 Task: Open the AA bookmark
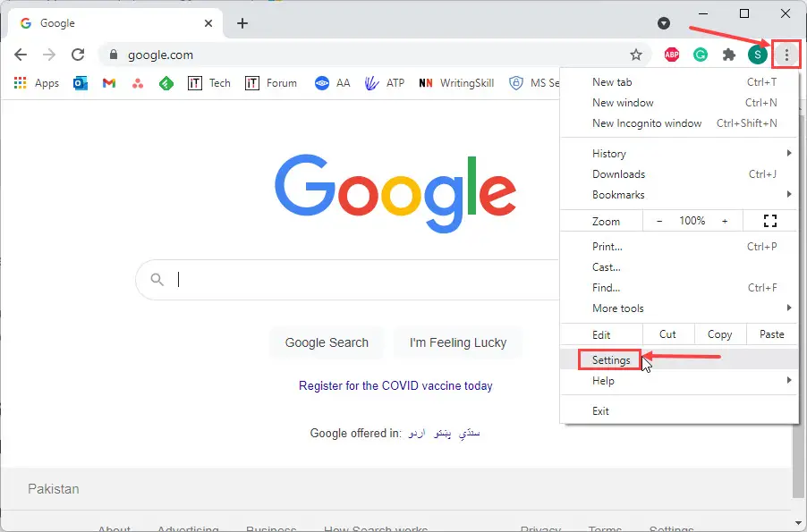(x=333, y=83)
